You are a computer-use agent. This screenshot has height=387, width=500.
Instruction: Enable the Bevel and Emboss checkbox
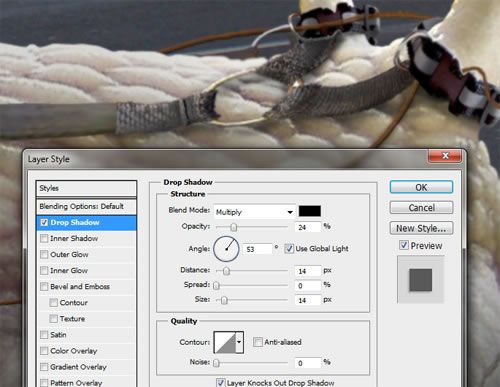[x=44, y=286]
